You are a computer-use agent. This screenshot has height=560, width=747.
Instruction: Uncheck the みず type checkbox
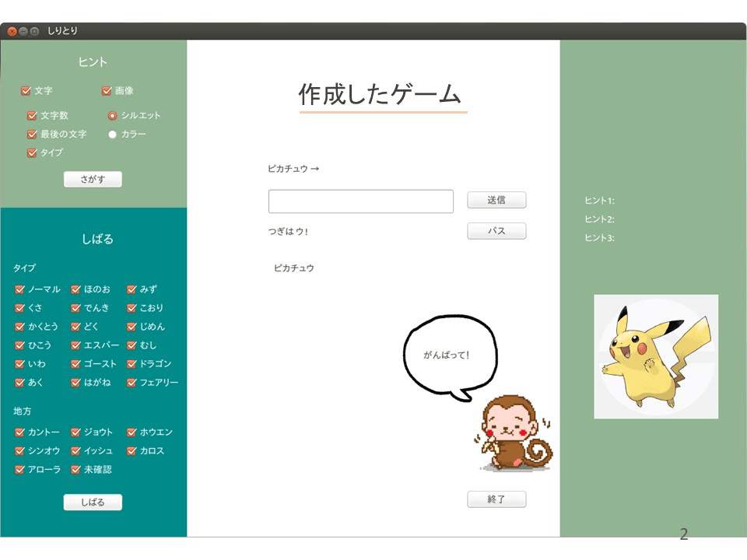point(132,289)
